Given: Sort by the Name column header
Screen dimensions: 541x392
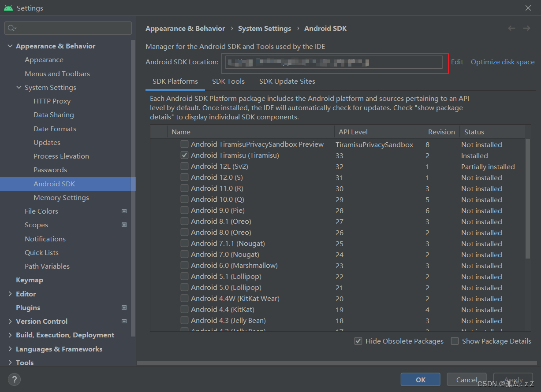Looking at the screenshot, I should 250,132.
